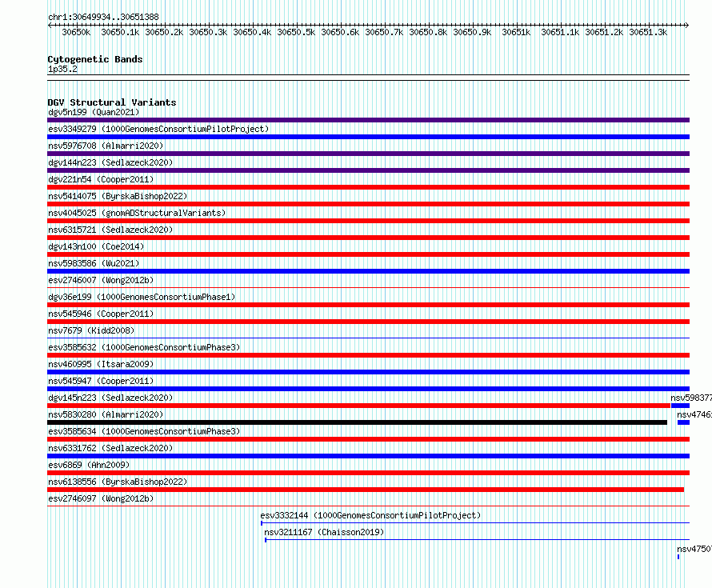Click the blue bar under esv3349279

pos(368,137)
